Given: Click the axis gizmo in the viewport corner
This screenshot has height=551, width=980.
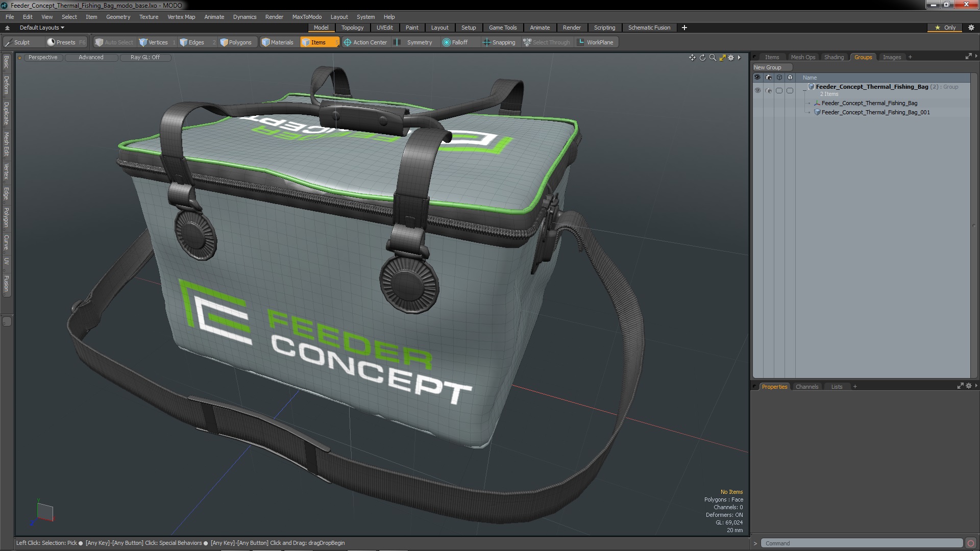Looking at the screenshot, I should [43, 512].
